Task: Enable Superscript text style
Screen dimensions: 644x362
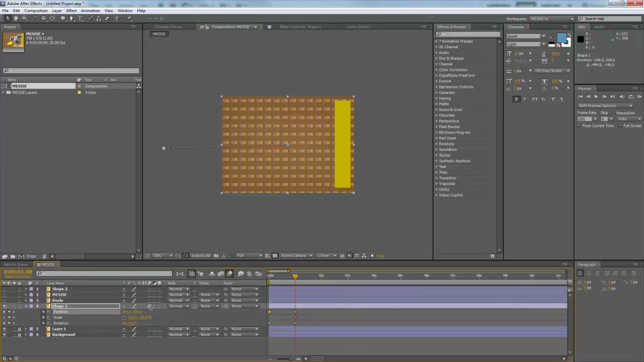Action: 553,99
